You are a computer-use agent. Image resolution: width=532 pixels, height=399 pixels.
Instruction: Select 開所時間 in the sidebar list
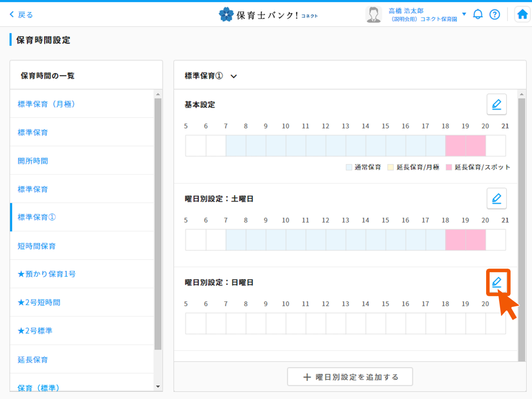(x=33, y=161)
